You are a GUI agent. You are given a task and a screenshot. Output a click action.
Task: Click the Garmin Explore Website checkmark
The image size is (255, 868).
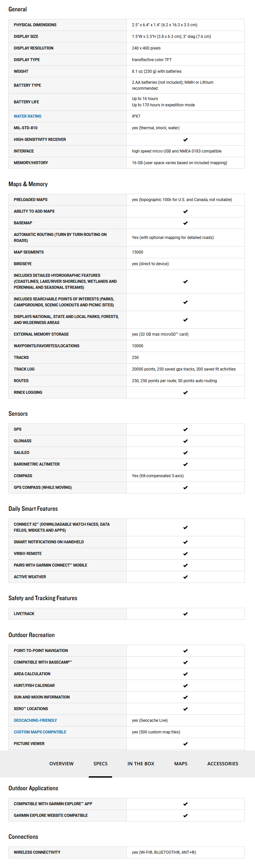(185, 815)
